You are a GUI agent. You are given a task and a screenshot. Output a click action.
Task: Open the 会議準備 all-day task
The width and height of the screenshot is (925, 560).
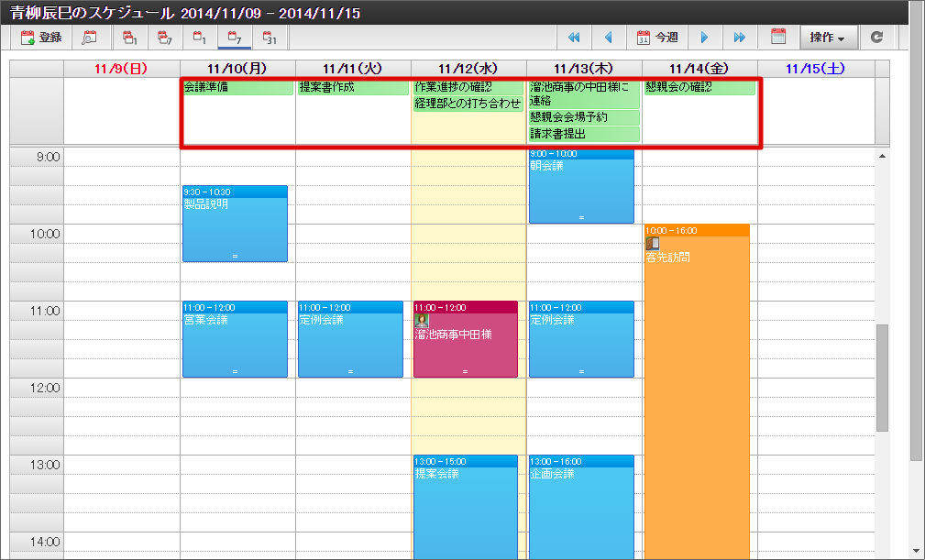[x=237, y=87]
